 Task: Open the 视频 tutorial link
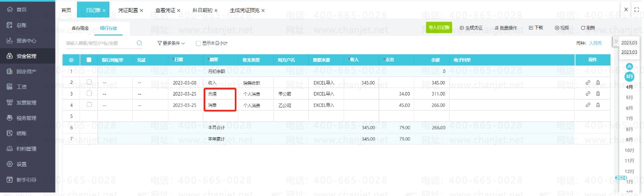point(562,28)
